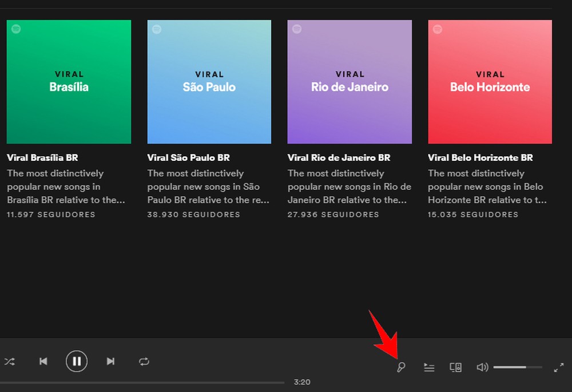Mute the volume

(x=482, y=367)
